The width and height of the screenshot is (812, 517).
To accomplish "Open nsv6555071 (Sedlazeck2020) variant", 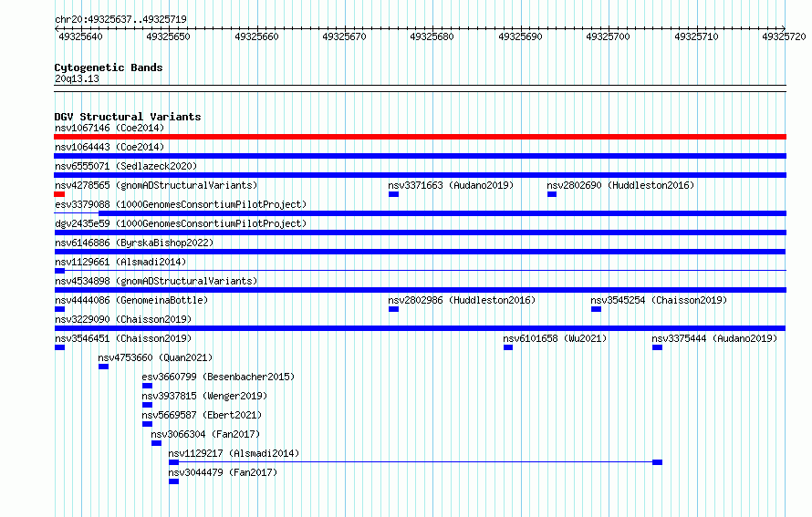I will tap(126, 166).
